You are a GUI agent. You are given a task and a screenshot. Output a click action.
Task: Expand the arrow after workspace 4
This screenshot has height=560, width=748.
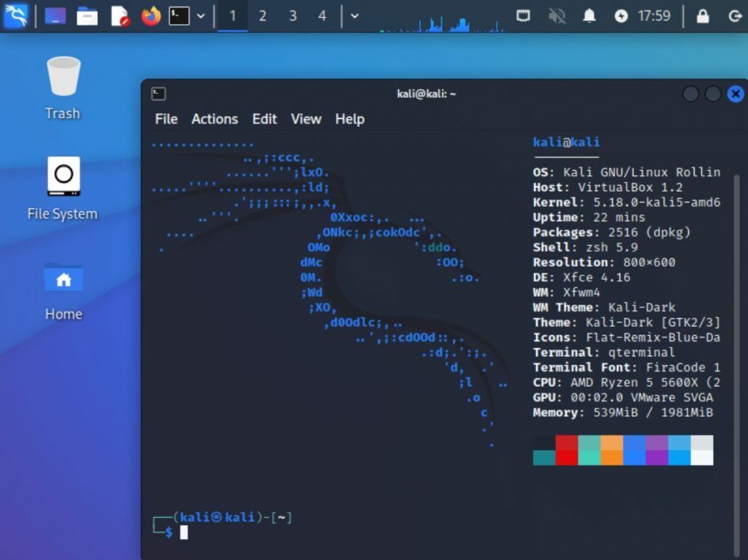pyautogui.click(x=354, y=16)
